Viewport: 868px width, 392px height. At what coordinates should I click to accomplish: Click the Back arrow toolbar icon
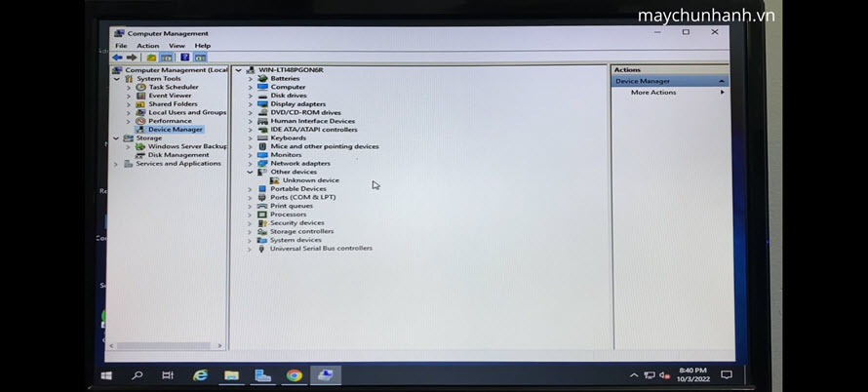(117, 58)
